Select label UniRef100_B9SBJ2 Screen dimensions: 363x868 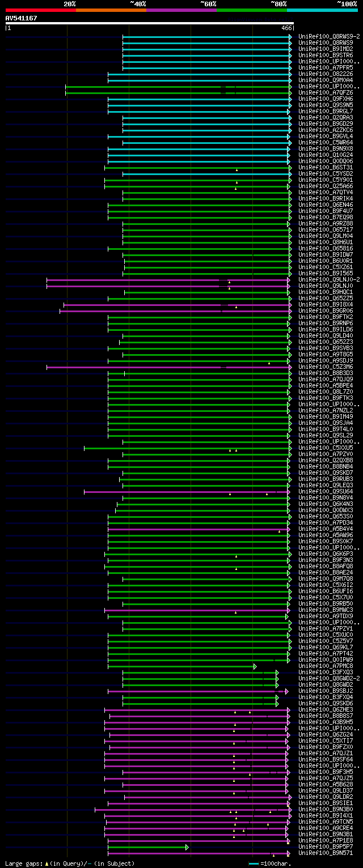(326, 691)
